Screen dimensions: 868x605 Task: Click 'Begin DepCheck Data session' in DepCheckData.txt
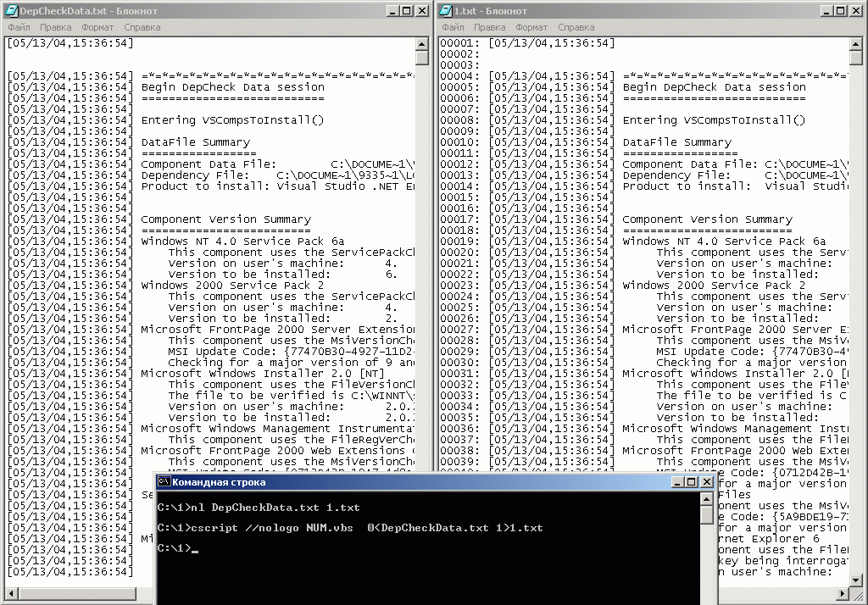pos(233,87)
